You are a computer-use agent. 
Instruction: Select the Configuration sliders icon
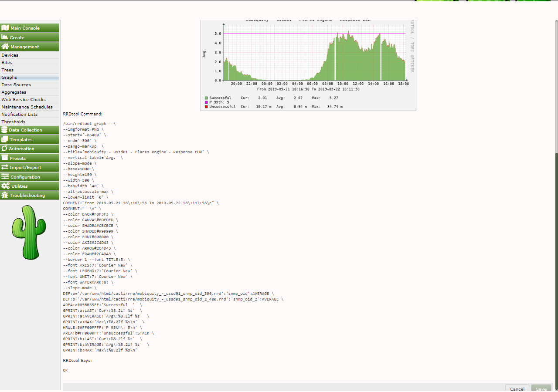click(5, 176)
